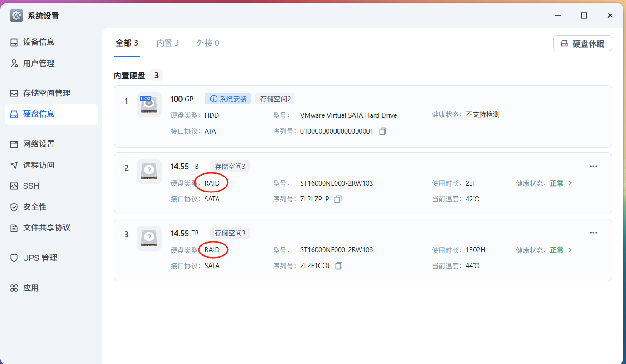Click model text VMware Virtual SATA Hard Drive

coord(348,115)
